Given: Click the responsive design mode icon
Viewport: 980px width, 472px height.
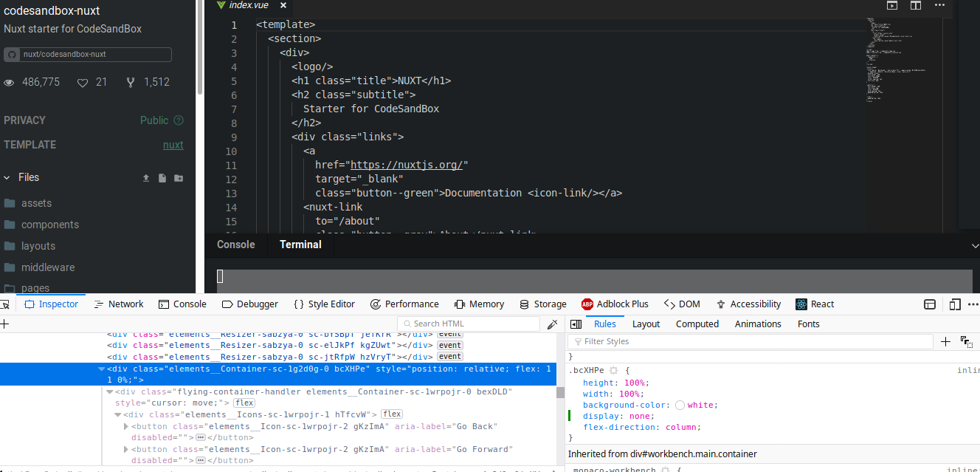Looking at the screenshot, I should 955,304.
